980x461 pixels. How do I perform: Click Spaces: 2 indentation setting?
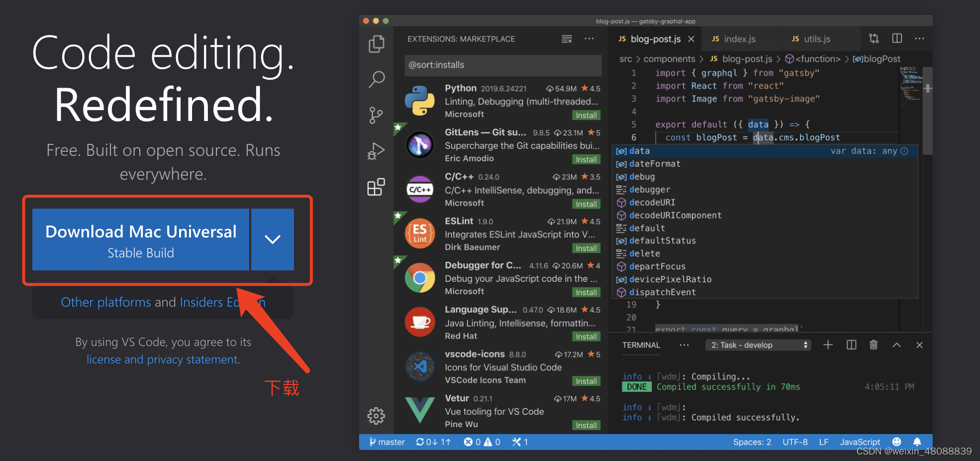(x=752, y=442)
